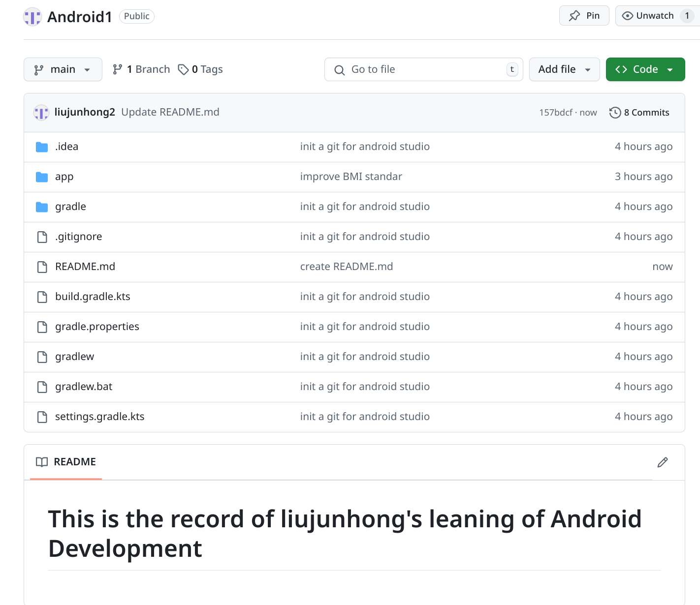Viewport: 700px width, 605px height.
Task: Click the README.md file icon
Action: click(x=42, y=267)
